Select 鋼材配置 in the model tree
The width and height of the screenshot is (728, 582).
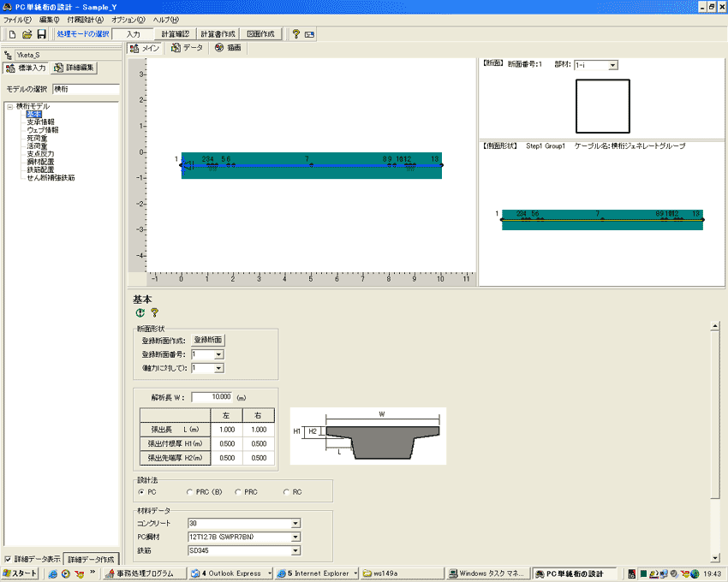pyautogui.click(x=40, y=162)
